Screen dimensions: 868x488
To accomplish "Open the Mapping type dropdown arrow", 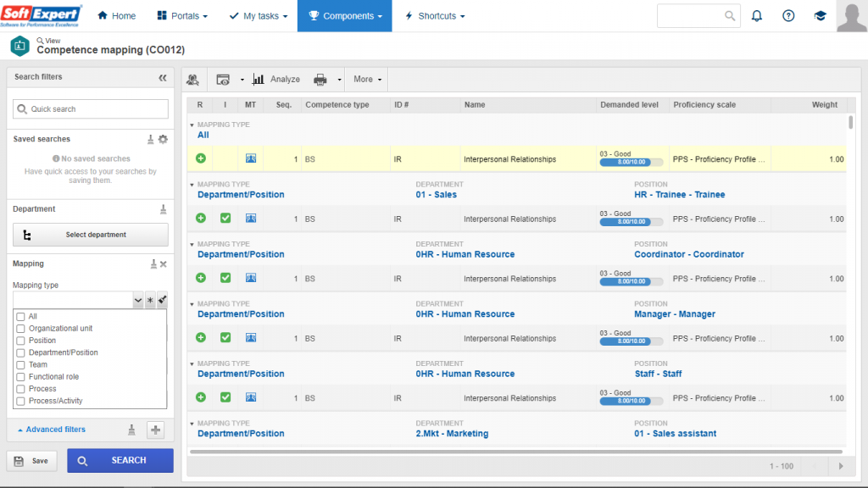I will tap(138, 301).
